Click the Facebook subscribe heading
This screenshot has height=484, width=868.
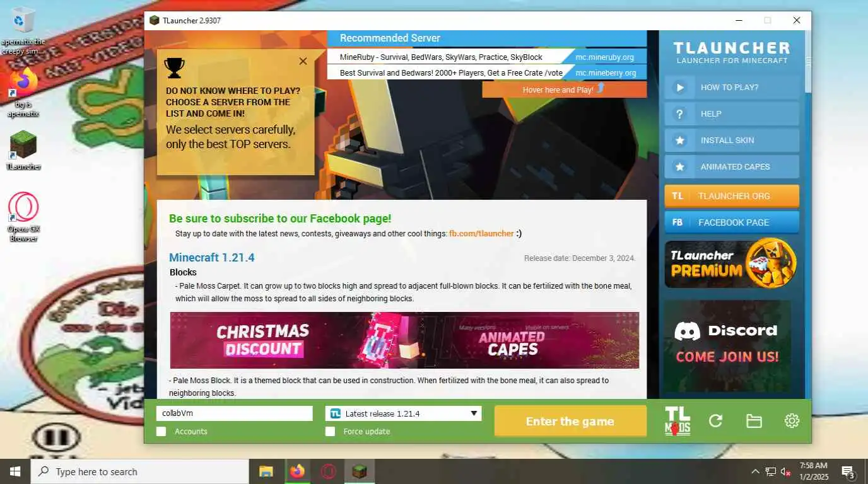(x=280, y=219)
